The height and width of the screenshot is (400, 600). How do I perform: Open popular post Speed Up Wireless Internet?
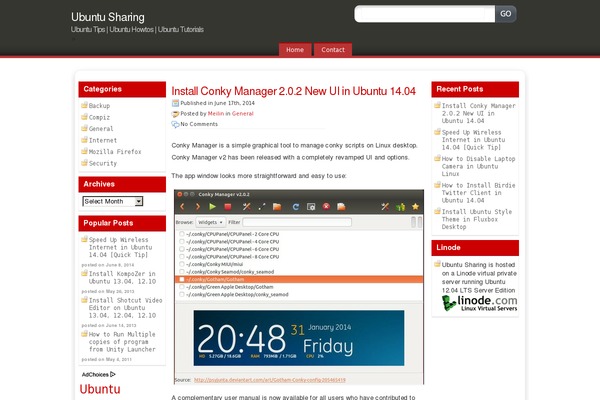121,247
